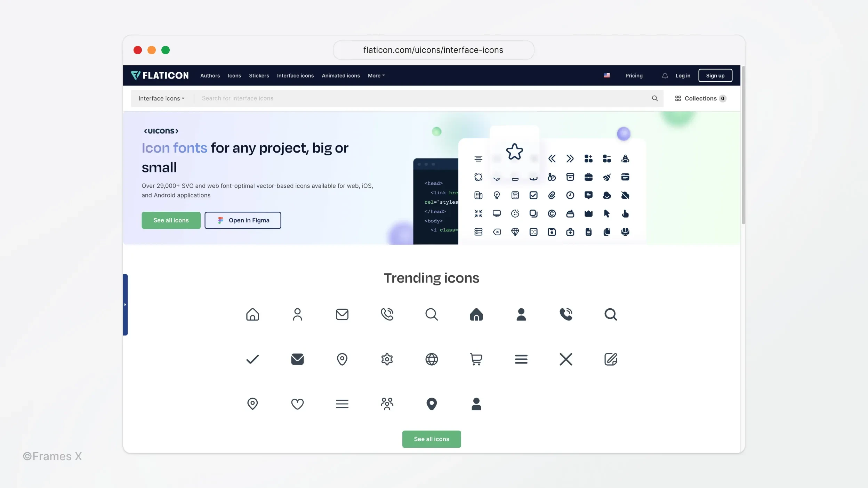Screen dimensions: 868x488
Task: Toggle the notification bell icon
Action: [665, 75]
